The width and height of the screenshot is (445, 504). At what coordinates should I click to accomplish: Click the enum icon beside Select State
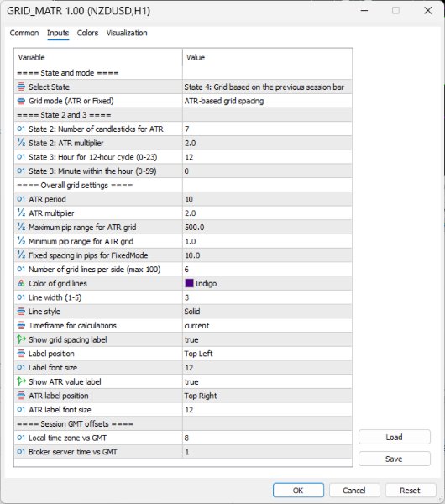tap(21, 87)
